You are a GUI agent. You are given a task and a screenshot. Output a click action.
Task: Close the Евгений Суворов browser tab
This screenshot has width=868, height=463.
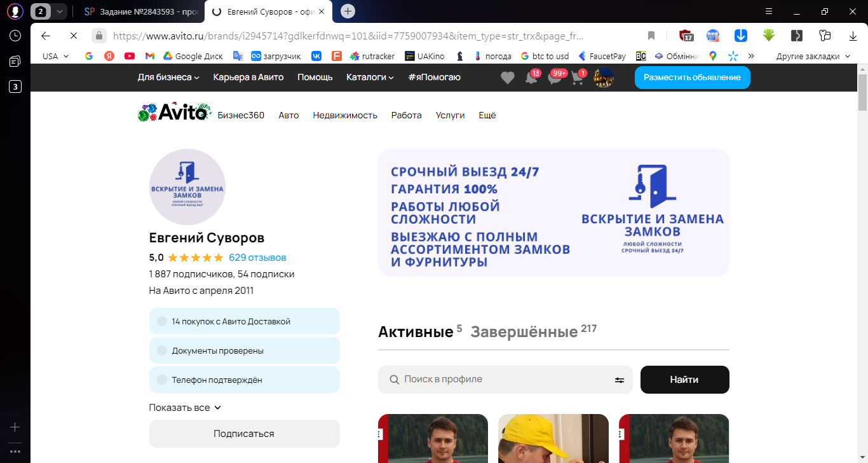tap(322, 11)
